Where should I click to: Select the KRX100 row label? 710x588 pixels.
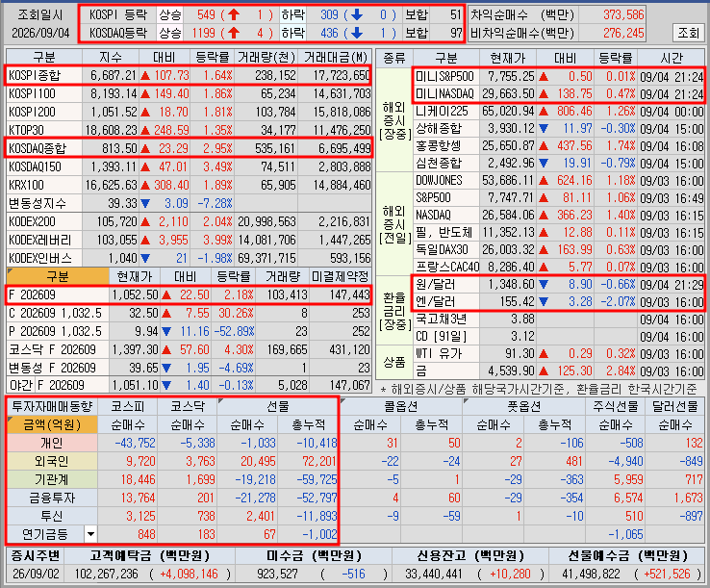[x=44, y=185]
